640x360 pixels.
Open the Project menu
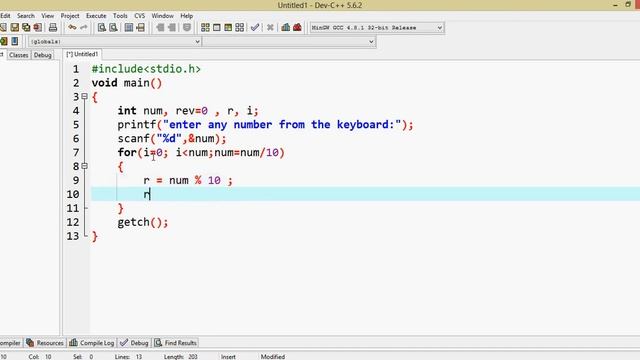[x=70, y=16]
